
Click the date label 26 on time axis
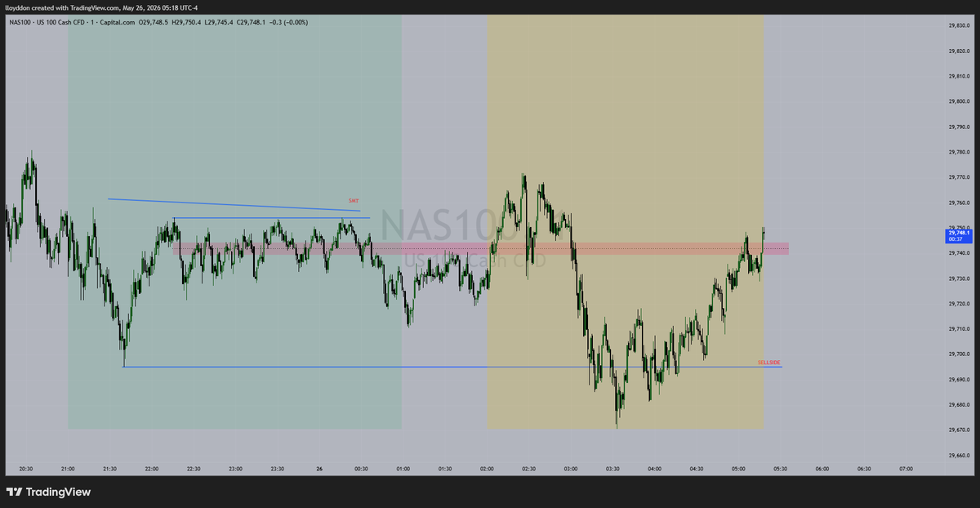(x=319, y=469)
